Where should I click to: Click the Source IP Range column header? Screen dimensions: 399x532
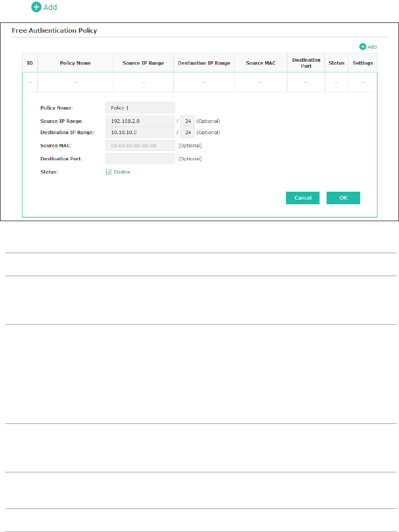143,63
